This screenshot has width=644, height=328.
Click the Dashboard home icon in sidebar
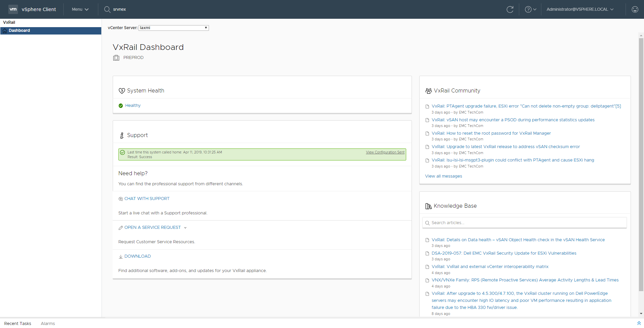[5, 31]
